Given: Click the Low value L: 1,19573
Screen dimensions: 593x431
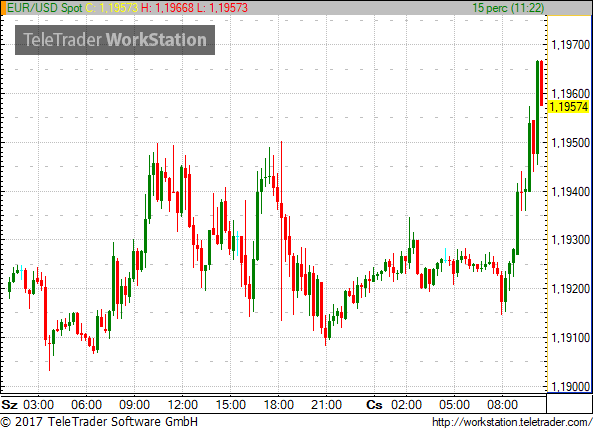Looking at the screenshot, I should click(222, 8).
